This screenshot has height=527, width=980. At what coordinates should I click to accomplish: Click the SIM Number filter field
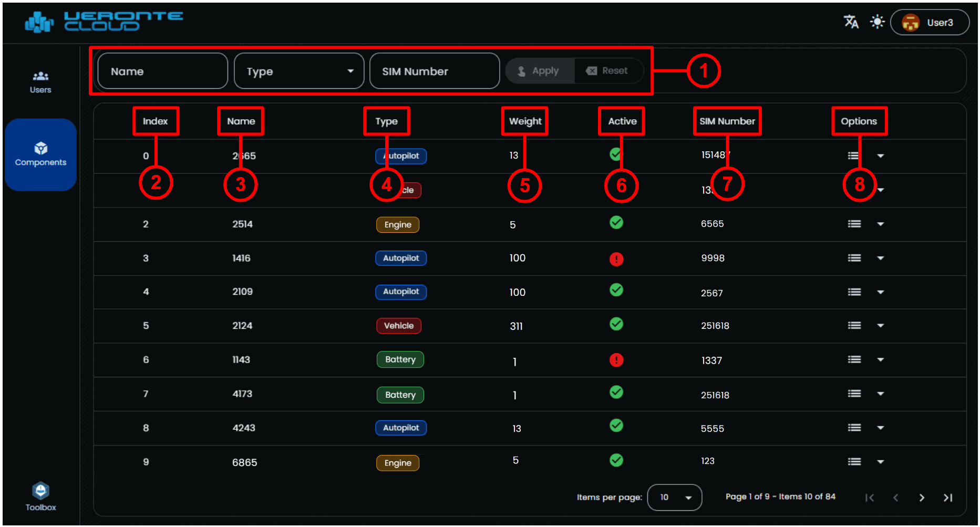[x=434, y=71]
